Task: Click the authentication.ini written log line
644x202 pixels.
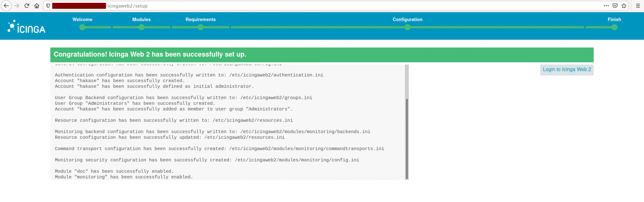Action: click(x=189, y=75)
